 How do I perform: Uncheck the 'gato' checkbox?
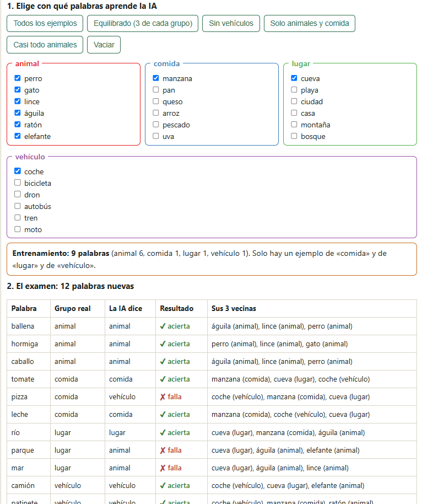[18, 90]
